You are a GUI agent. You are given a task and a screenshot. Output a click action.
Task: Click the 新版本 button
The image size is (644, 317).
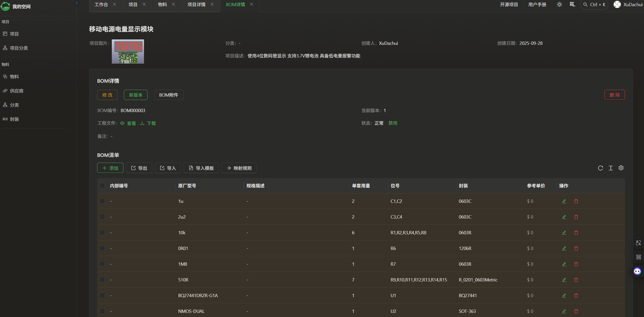135,95
